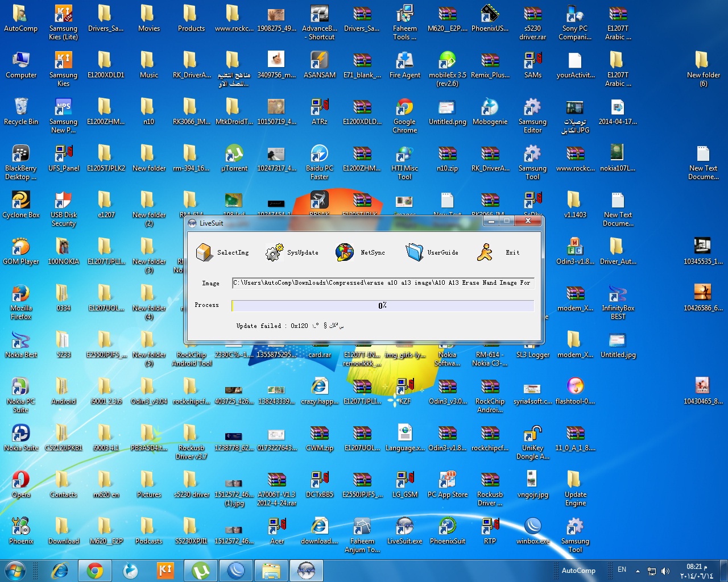Select UFS_Panel icon
Screen dimensions: 728x582
point(64,158)
